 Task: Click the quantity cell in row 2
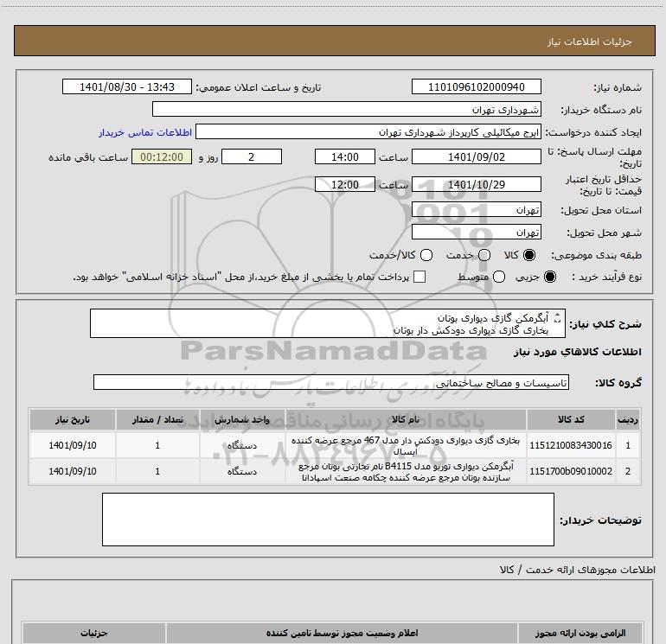coord(157,471)
